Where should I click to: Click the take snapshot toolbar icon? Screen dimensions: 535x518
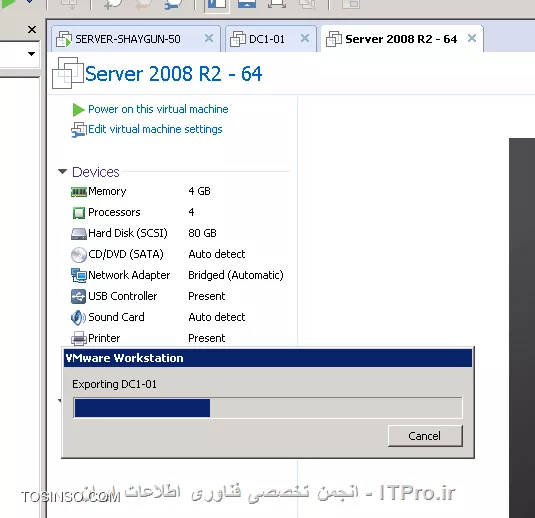click(112, 4)
